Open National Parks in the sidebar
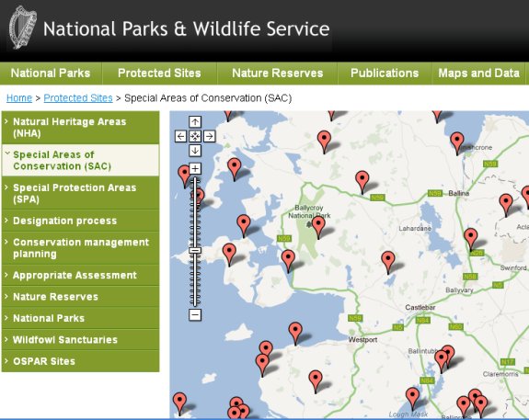 click(x=80, y=318)
